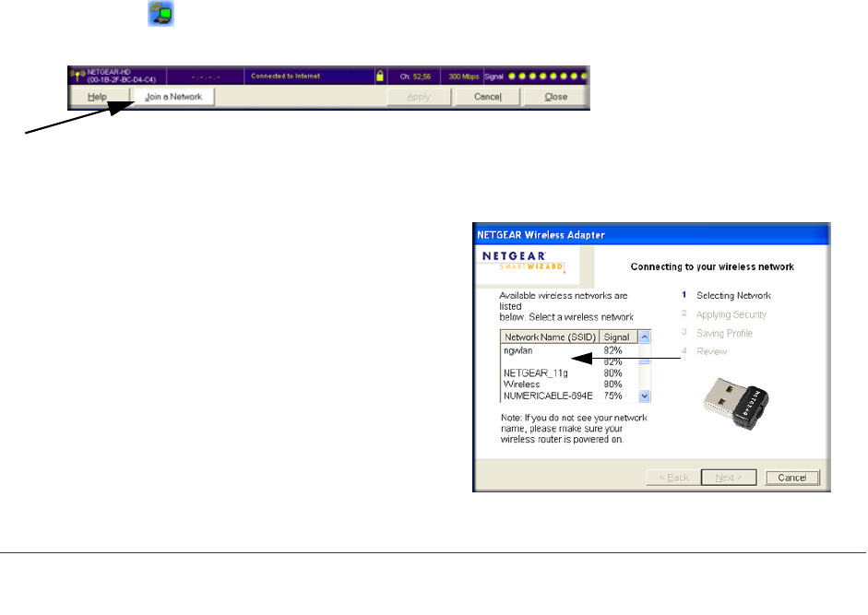Click the signal strength dots

click(547, 76)
